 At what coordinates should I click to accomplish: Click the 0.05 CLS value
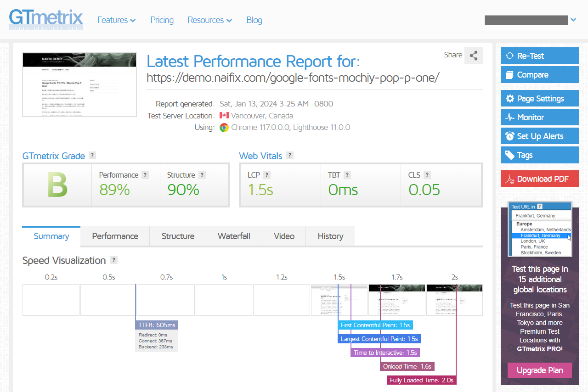click(x=424, y=190)
